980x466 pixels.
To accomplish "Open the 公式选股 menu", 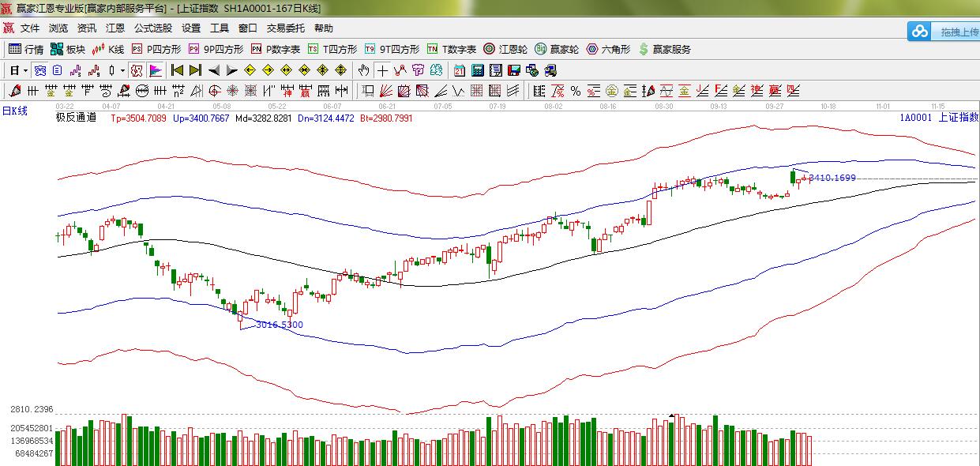I will tap(153, 28).
